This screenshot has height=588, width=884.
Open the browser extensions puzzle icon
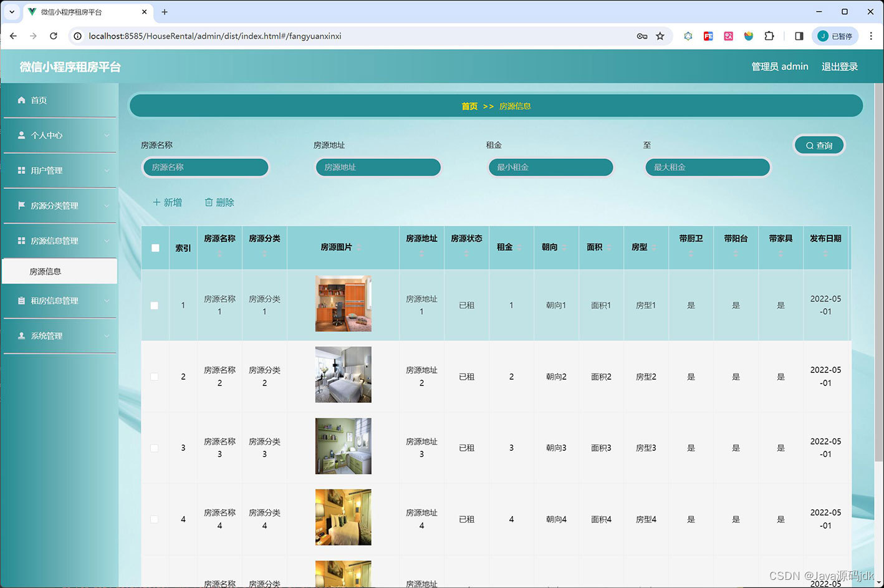769,36
